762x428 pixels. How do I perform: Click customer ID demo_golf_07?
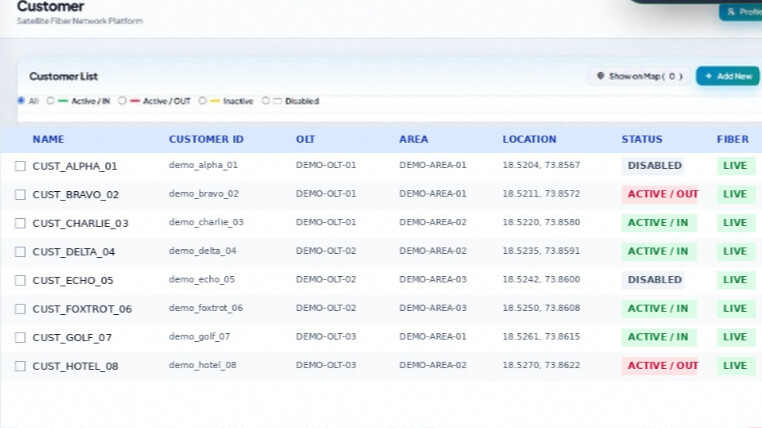[x=199, y=337]
